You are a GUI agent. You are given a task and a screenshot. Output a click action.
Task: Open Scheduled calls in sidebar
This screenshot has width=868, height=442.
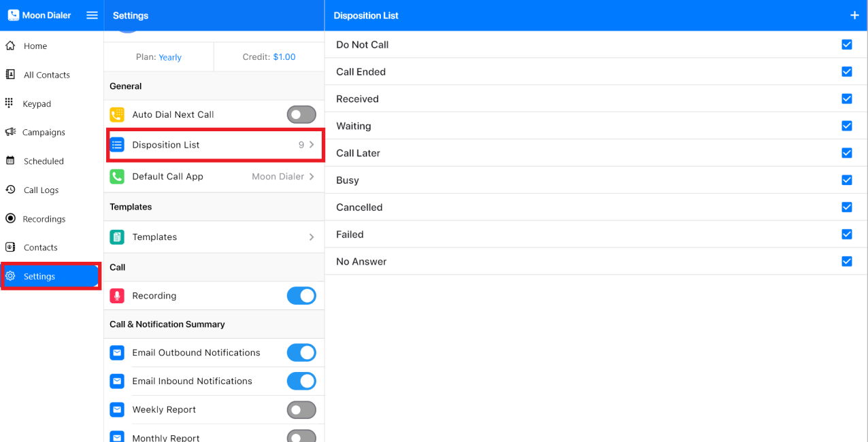[44, 161]
